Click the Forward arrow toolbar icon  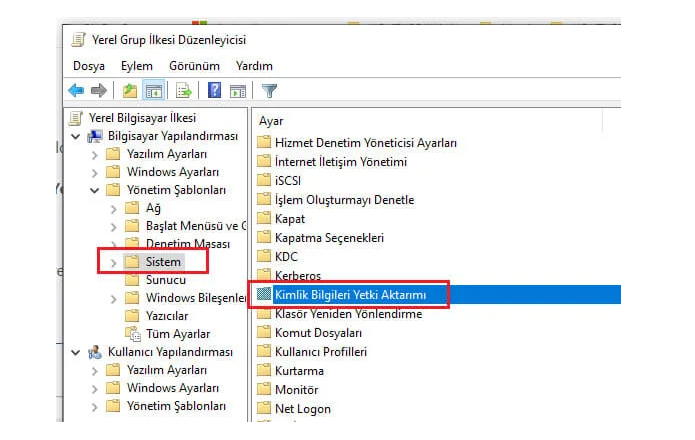[x=98, y=91]
